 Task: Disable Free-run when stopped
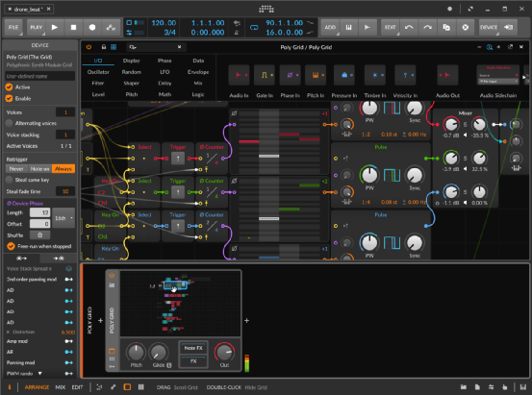point(11,246)
